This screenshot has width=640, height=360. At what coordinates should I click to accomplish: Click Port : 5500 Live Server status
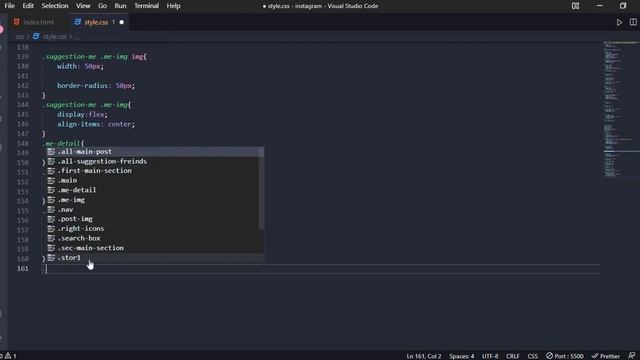click(x=564, y=356)
